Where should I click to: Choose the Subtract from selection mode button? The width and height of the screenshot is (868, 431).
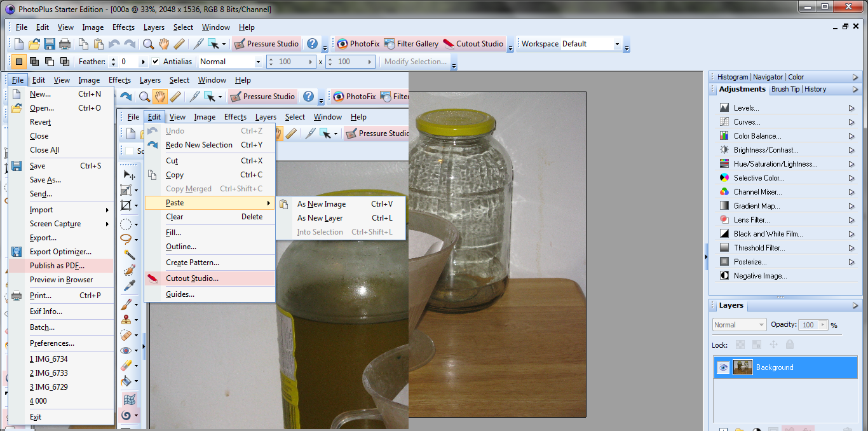click(50, 62)
